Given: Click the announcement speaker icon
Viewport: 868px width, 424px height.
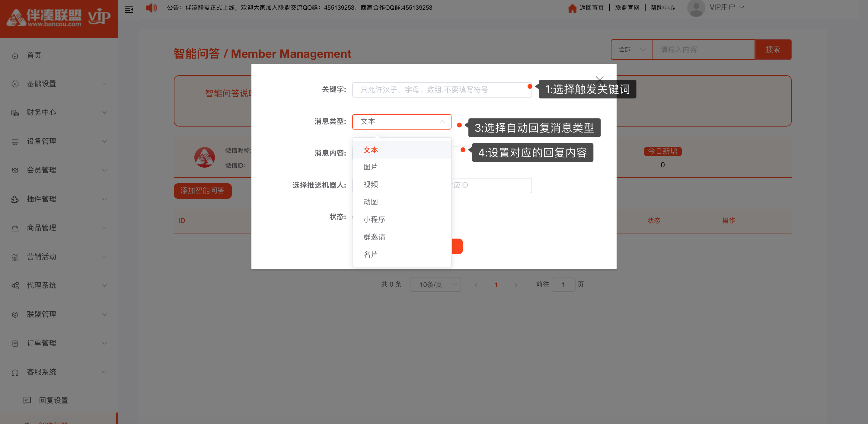Looking at the screenshot, I should (x=151, y=8).
